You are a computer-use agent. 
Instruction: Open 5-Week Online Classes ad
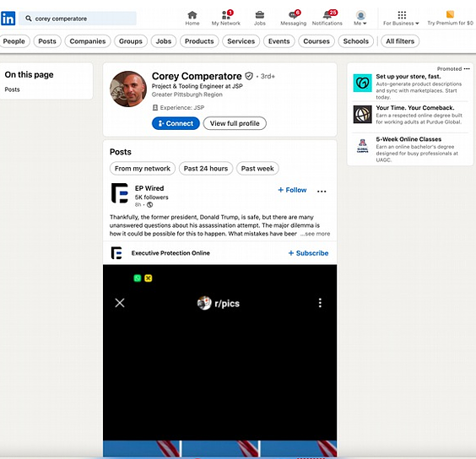(x=408, y=139)
